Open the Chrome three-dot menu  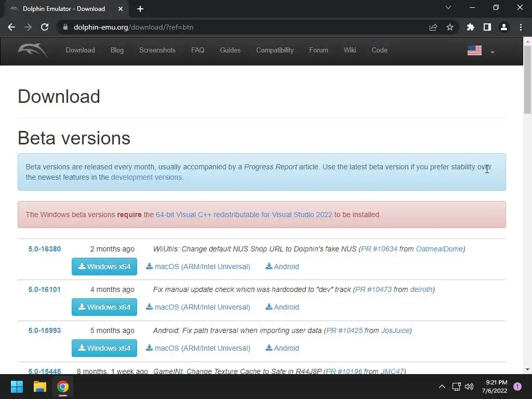point(521,27)
